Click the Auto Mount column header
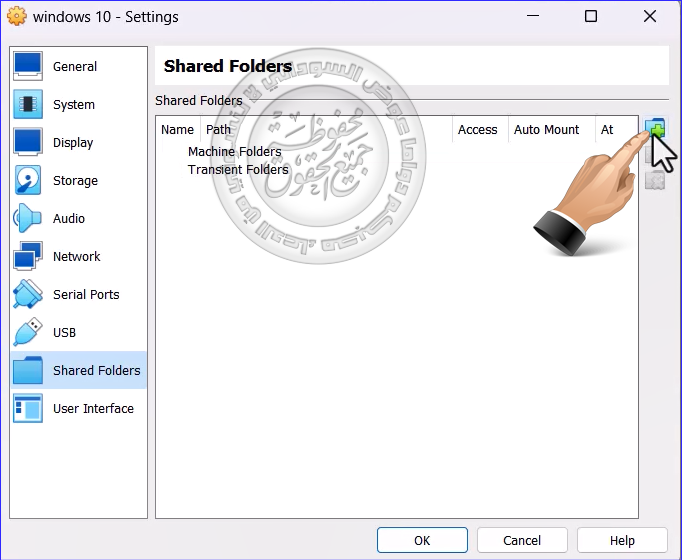682x560 pixels. click(546, 130)
